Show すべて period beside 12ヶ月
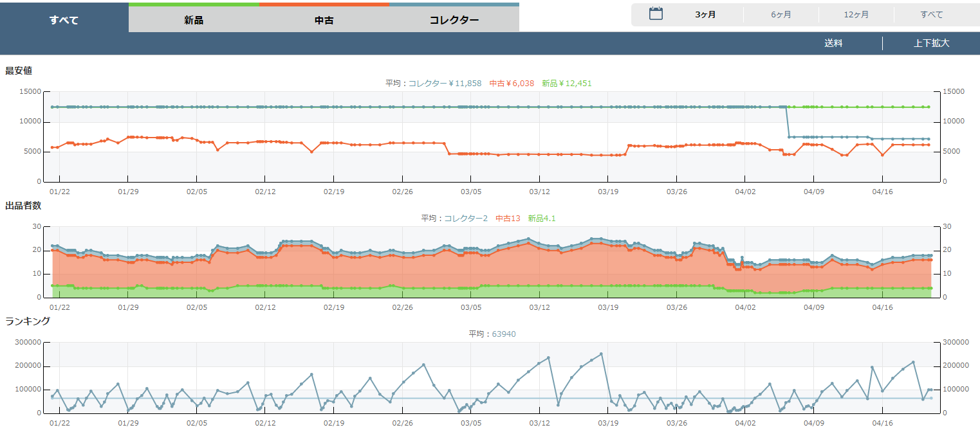The height and width of the screenshot is (432, 980). click(x=931, y=14)
